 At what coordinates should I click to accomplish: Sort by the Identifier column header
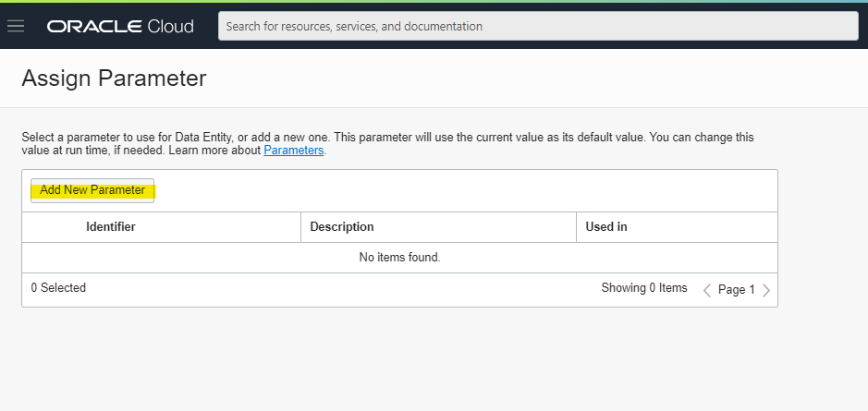(x=111, y=227)
